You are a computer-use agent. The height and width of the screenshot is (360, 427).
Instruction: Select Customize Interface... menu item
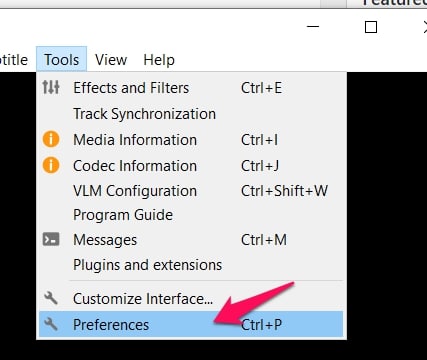coord(191,298)
